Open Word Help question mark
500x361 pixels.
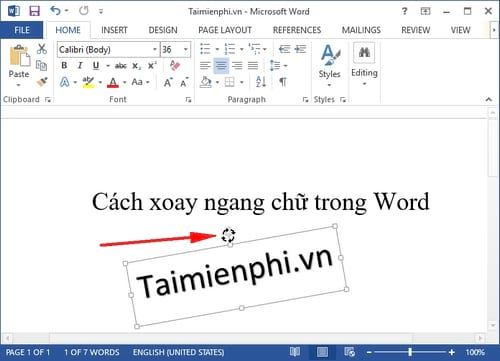404,11
